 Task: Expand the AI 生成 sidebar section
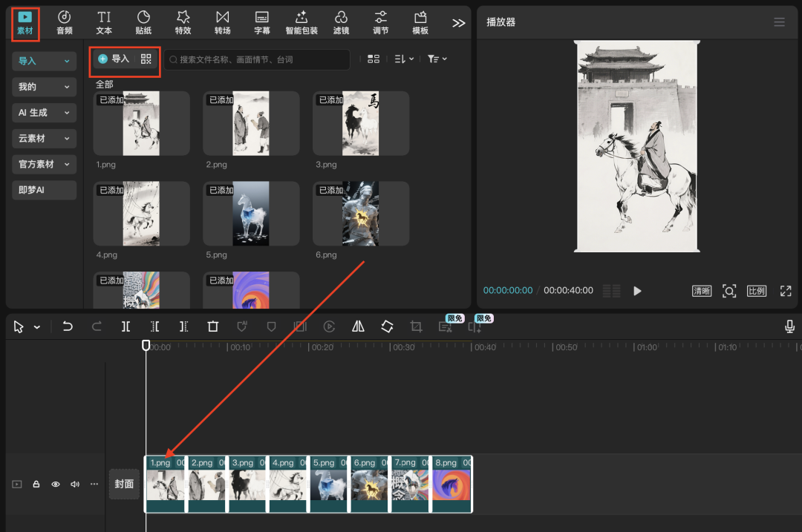pyautogui.click(x=45, y=112)
